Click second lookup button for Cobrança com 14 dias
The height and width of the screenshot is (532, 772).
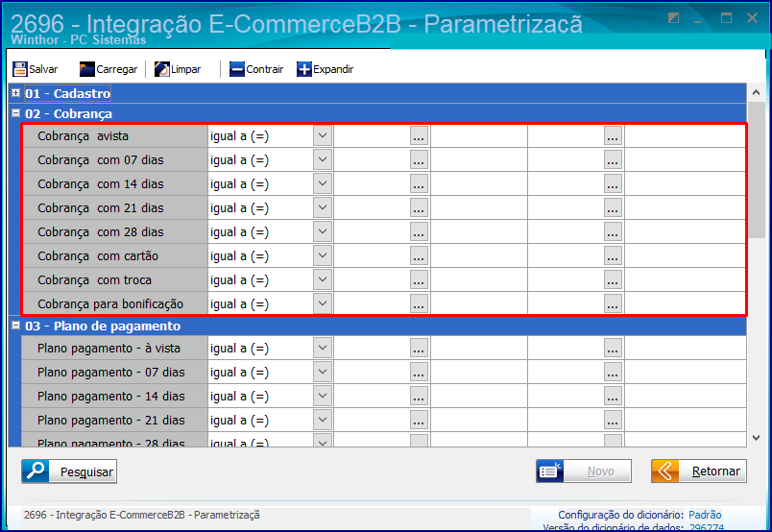point(613,183)
